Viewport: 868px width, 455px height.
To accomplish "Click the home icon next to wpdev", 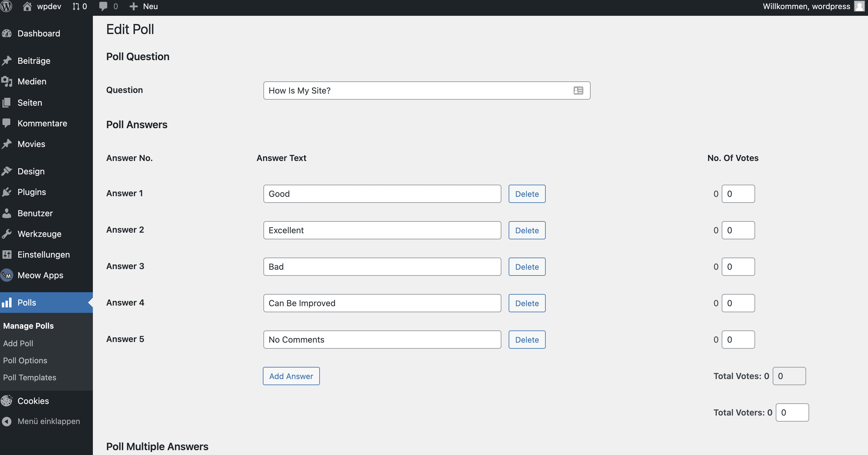I will click(x=27, y=6).
